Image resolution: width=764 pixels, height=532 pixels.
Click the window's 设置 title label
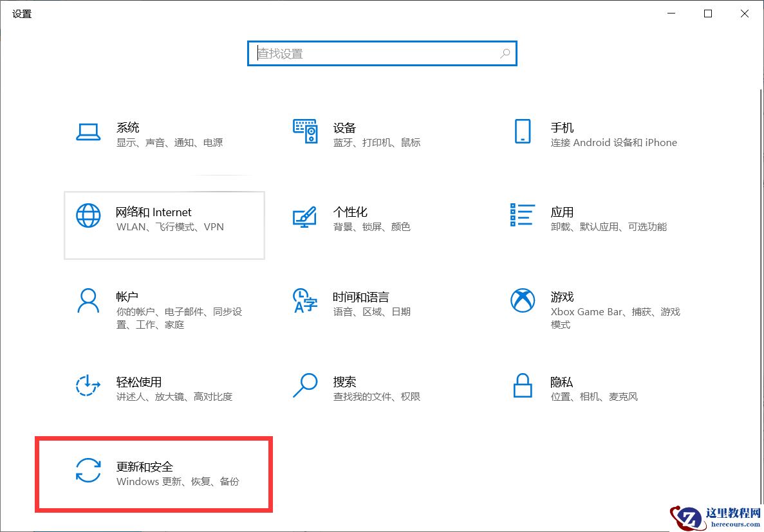pyautogui.click(x=21, y=13)
